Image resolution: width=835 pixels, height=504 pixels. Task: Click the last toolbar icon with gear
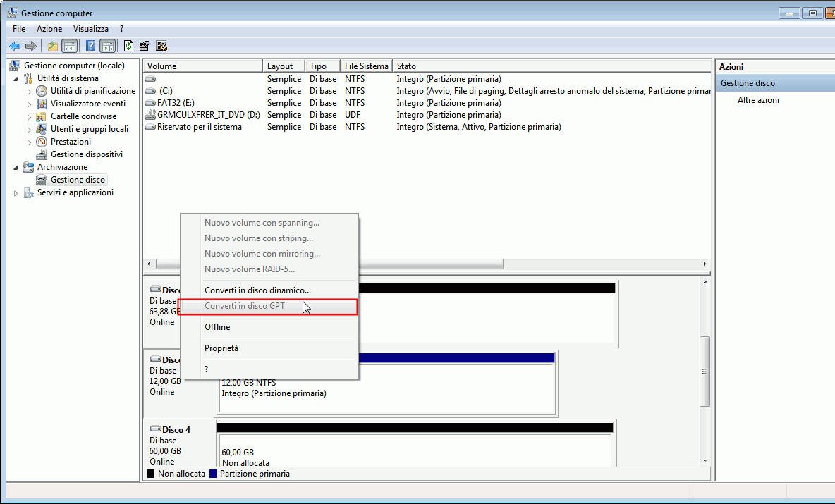point(161,47)
